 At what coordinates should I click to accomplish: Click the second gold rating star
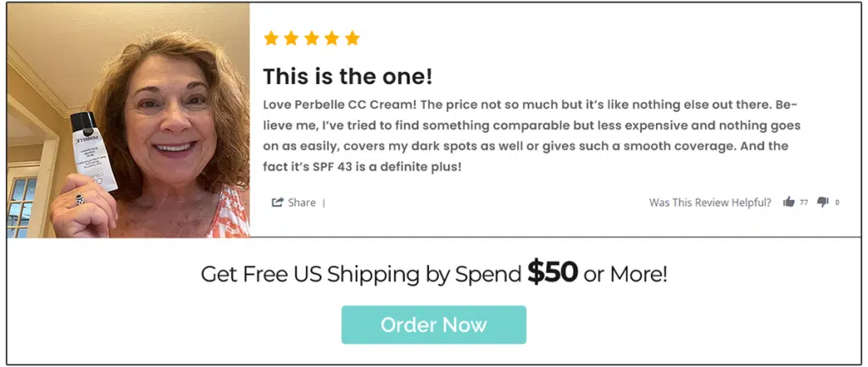pyautogui.click(x=292, y=38)
